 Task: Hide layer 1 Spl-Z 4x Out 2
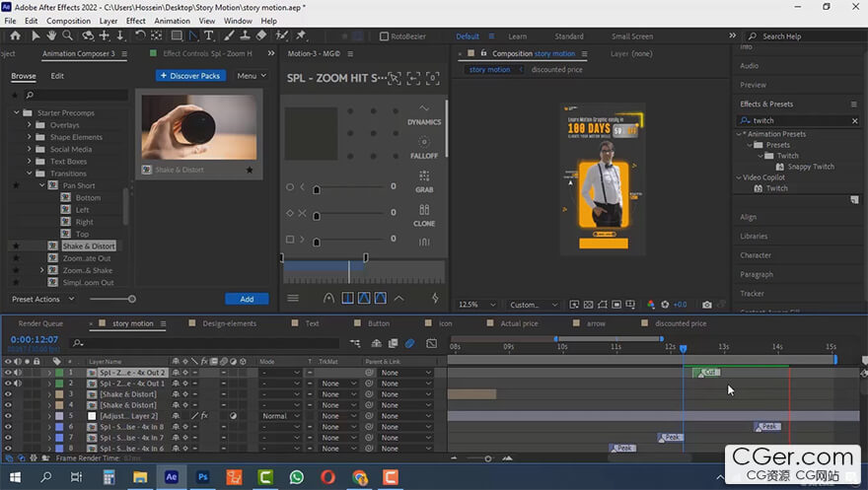point(8,373)
